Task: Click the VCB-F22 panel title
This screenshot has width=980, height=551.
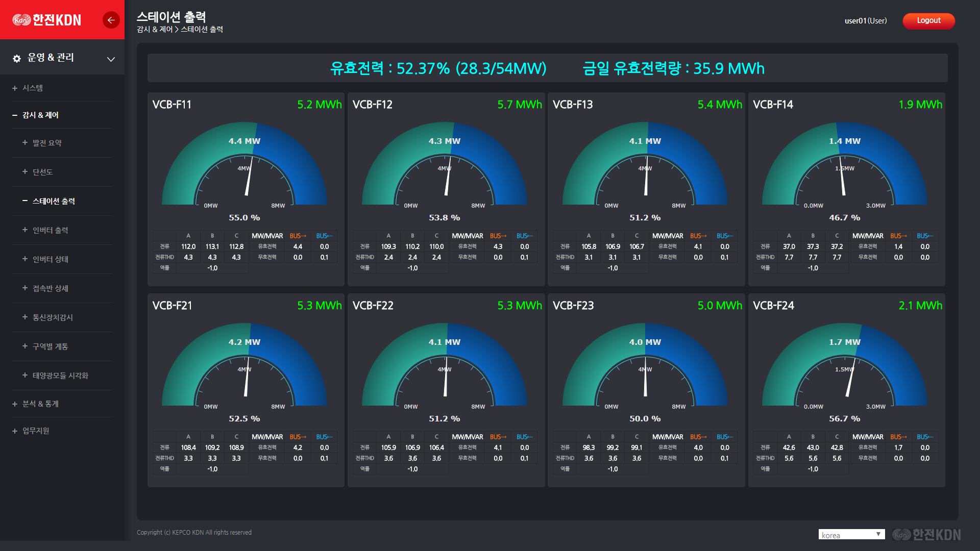Action: 373,306
